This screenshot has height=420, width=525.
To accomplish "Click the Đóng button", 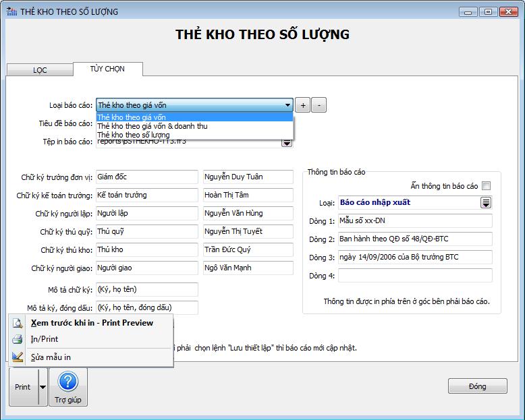I will (477, 386).
